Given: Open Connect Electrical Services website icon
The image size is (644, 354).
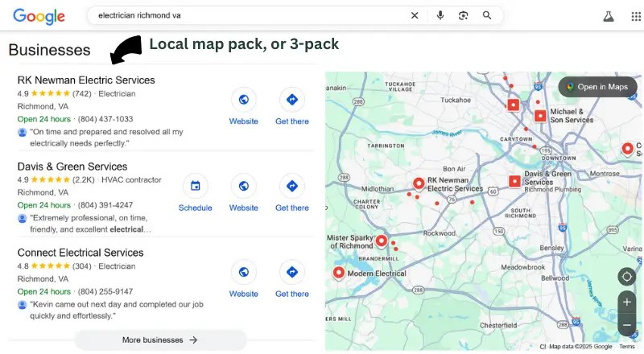Looking at the screenshot, I should click(x=244, y=272).
